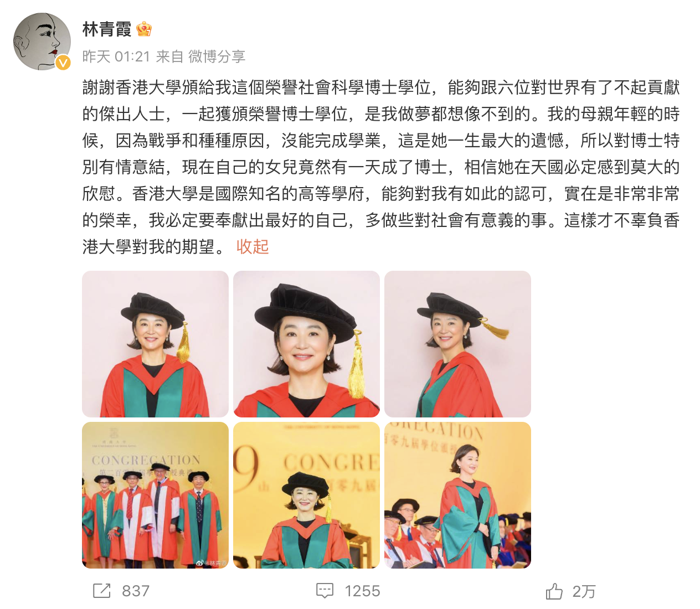Viewport: 700px width, 609px height.
Task: Click the 微博分享 source link
Action: [x=217, y=56]
